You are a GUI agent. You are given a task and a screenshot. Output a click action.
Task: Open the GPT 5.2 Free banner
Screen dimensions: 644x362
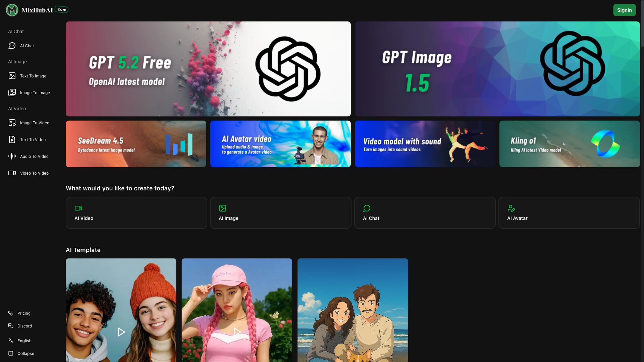coord(208,69)
